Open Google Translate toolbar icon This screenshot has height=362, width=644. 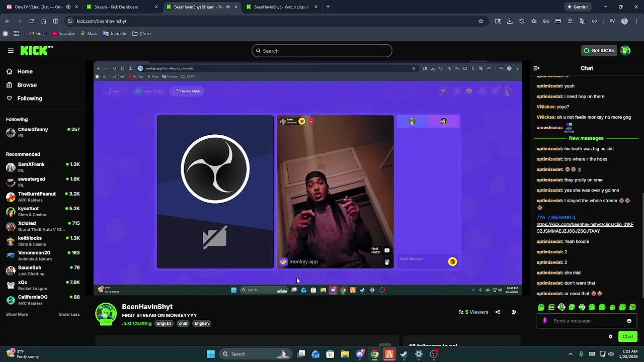582,21
